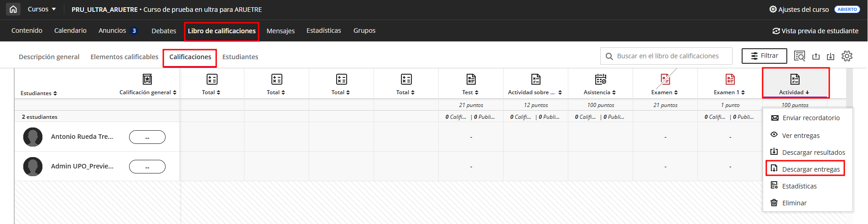Open the gradebook settings gear icon
868x224 pixels.
point(847,56)
